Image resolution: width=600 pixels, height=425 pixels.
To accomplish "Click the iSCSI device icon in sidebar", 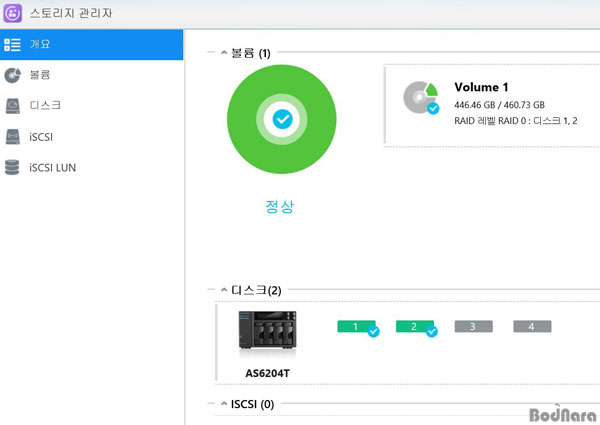I will click(x=13, y=137).
